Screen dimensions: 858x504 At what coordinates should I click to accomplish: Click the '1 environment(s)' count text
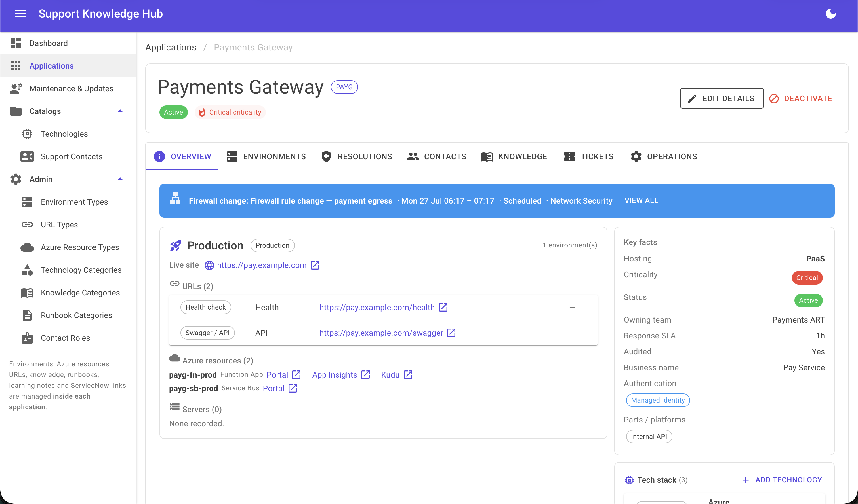point(570,245)
